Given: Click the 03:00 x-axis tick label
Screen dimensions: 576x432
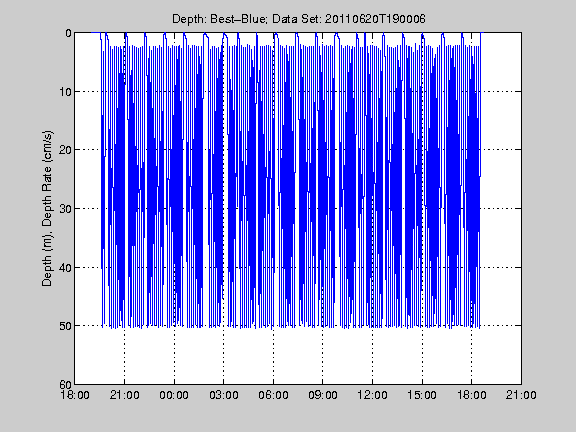Looking at the screenshot, I should coord(223,395).
